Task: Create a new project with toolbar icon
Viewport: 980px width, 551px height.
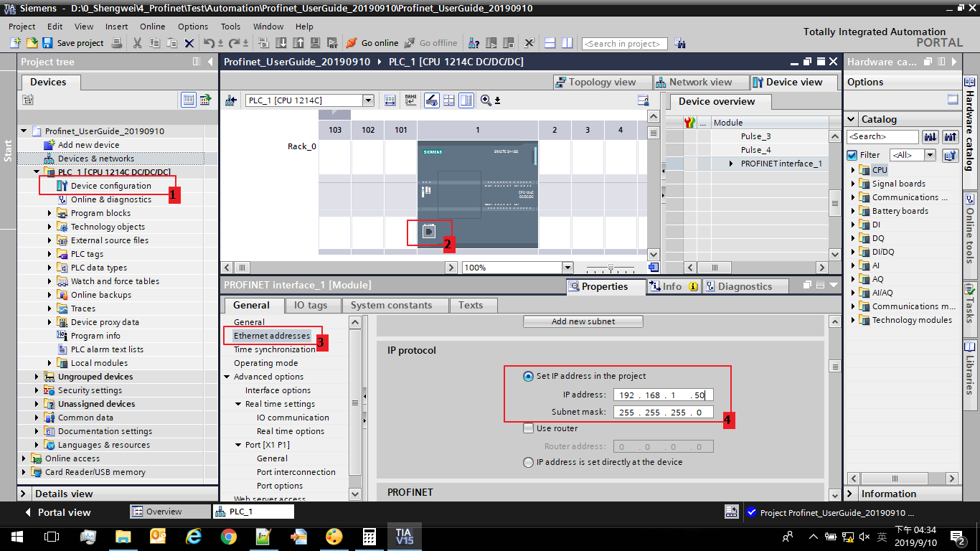Action: click(x=15, y=43)
